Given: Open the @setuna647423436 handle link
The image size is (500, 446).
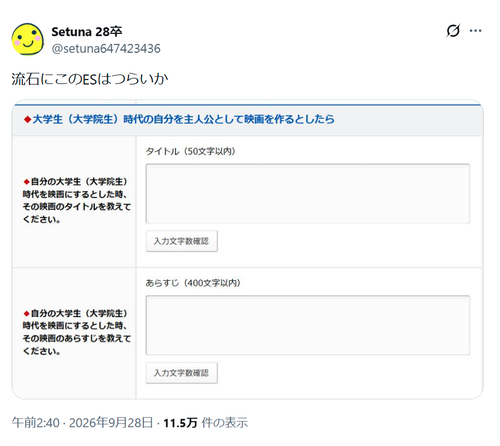Looking at the screenshot, I should point(106,49).
